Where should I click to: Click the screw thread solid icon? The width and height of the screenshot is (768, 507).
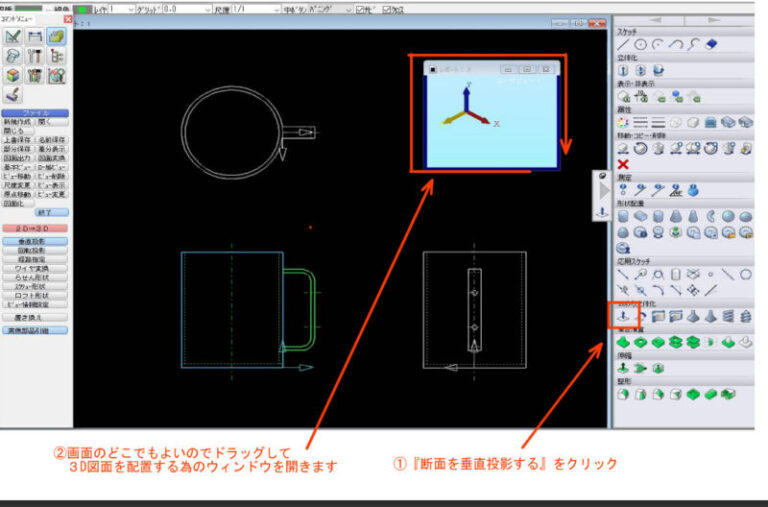tap(746, 316)
